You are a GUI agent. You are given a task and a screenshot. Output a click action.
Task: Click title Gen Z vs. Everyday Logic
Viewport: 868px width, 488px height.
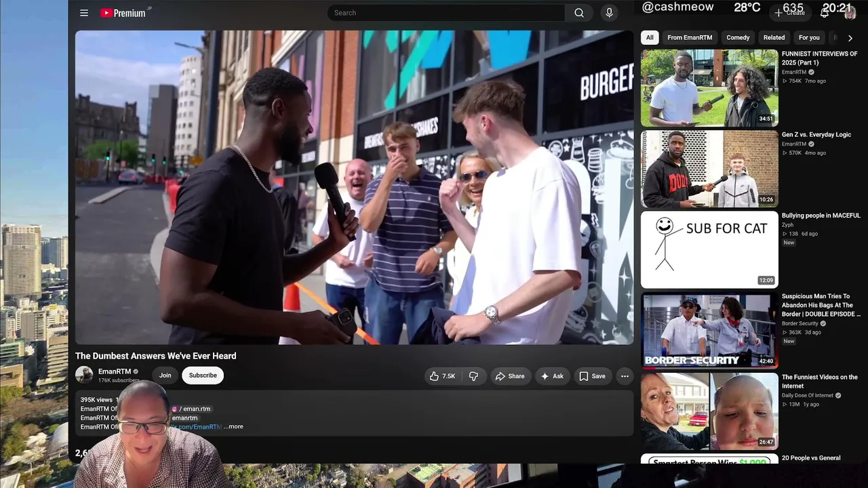pyautogui.click(x=816, y=135)
